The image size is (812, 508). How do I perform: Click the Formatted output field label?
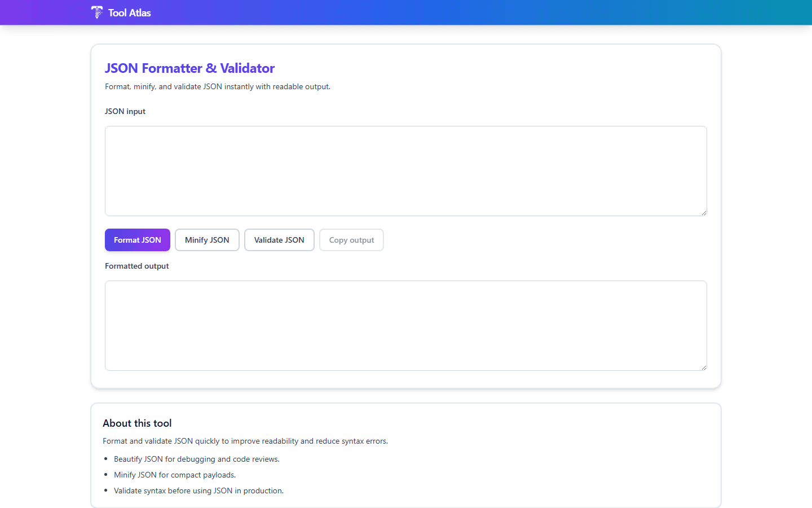(136, 266)
